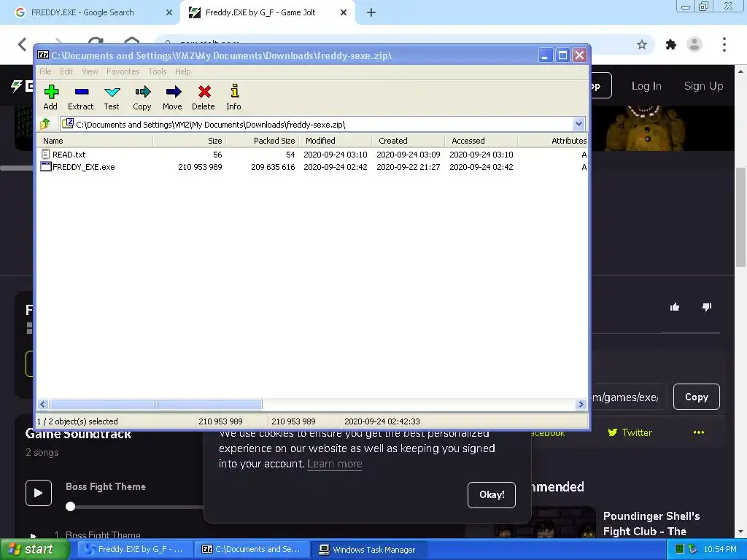747x560 pixels.
Task: Sort files by the Size column
Action: tap(190, 141)
